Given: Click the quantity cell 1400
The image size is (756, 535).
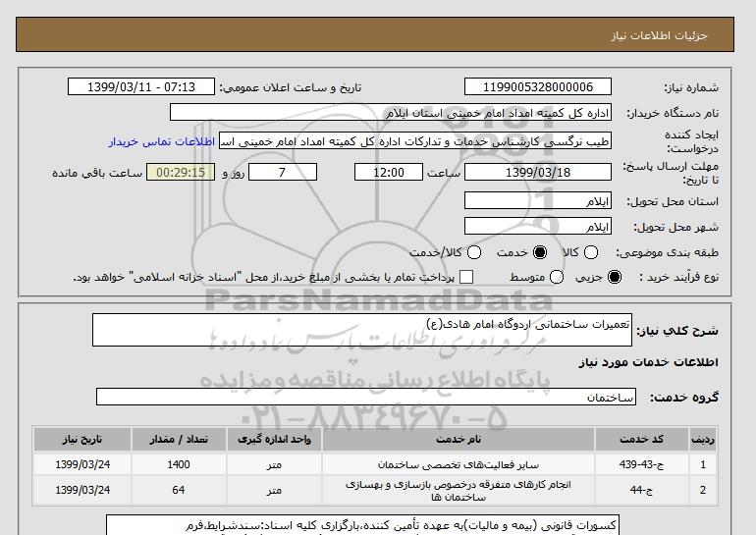Looking at the screenshot, I should pos(179,464).
